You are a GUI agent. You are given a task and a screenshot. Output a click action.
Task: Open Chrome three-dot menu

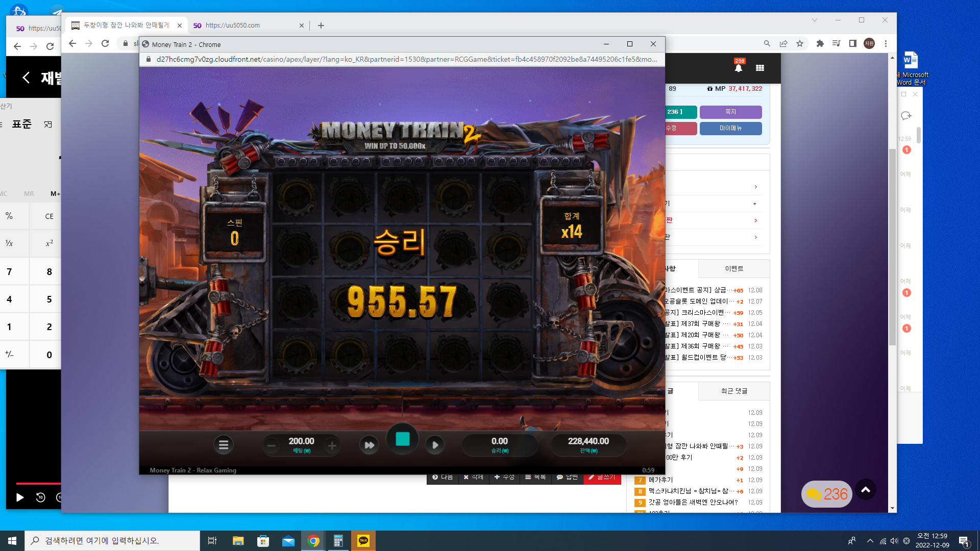tap(886, 44)
